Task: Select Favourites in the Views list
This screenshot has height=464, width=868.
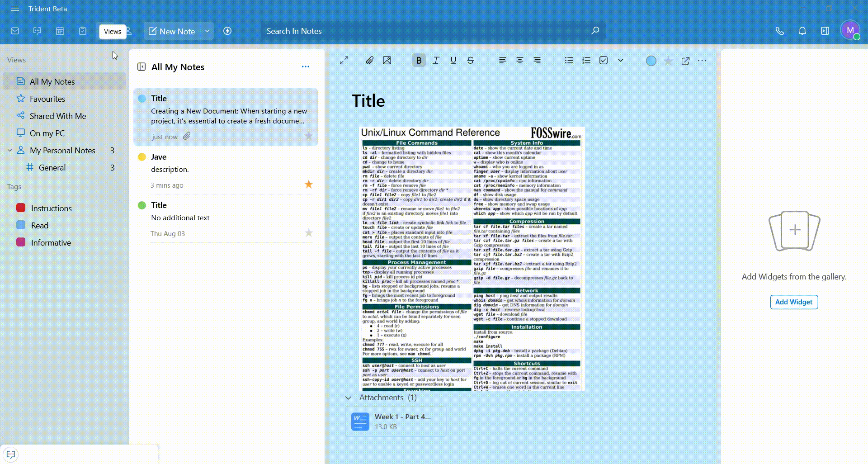Action: (x=47, y=99)
